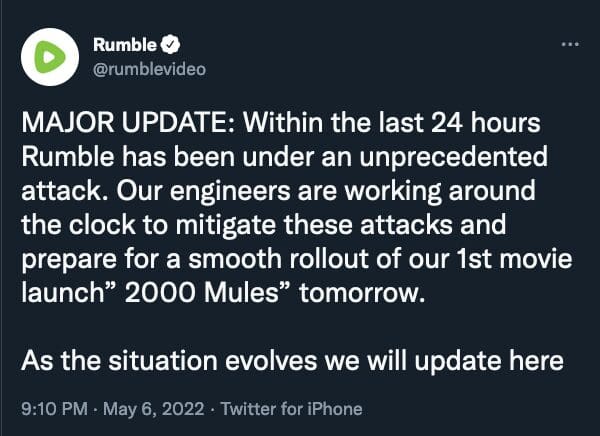
Task: Open the May 6, 2022 date link
Action: click(x=153, y=409)
